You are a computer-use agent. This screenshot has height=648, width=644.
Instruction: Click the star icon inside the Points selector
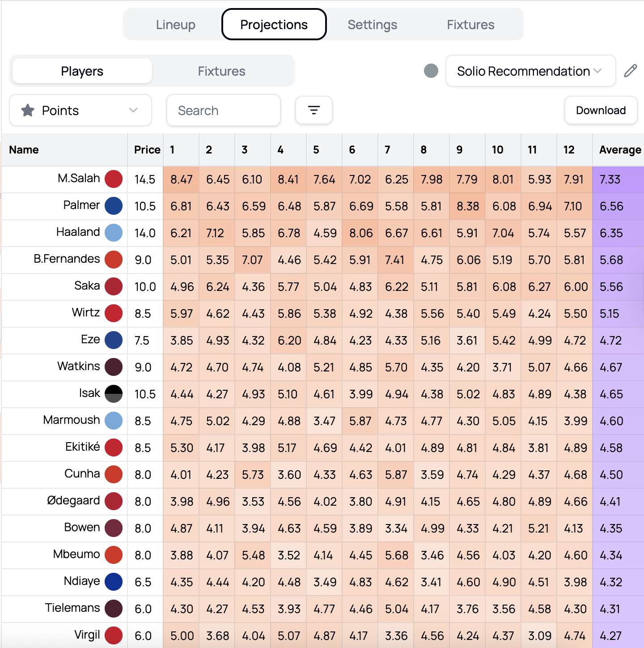[x=28, y=110]
